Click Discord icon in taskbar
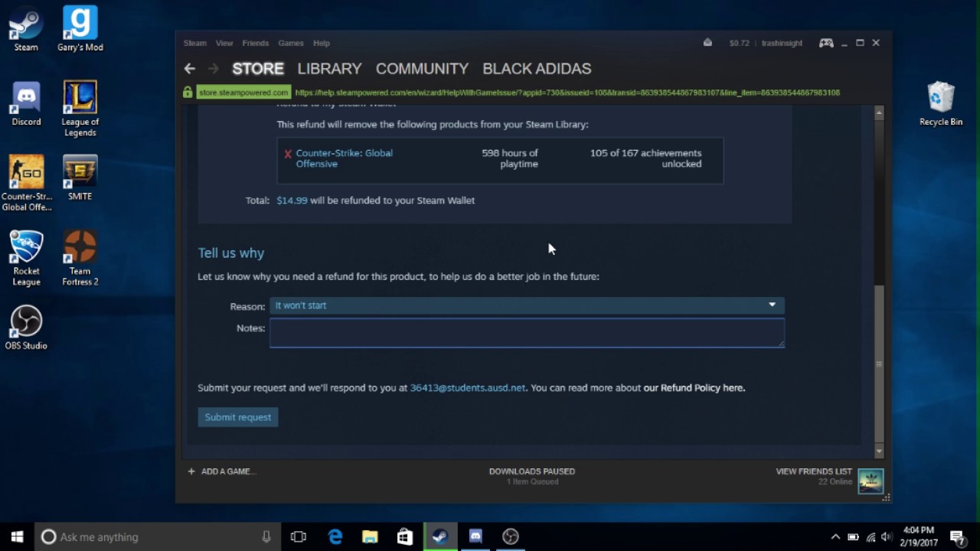 475,536
